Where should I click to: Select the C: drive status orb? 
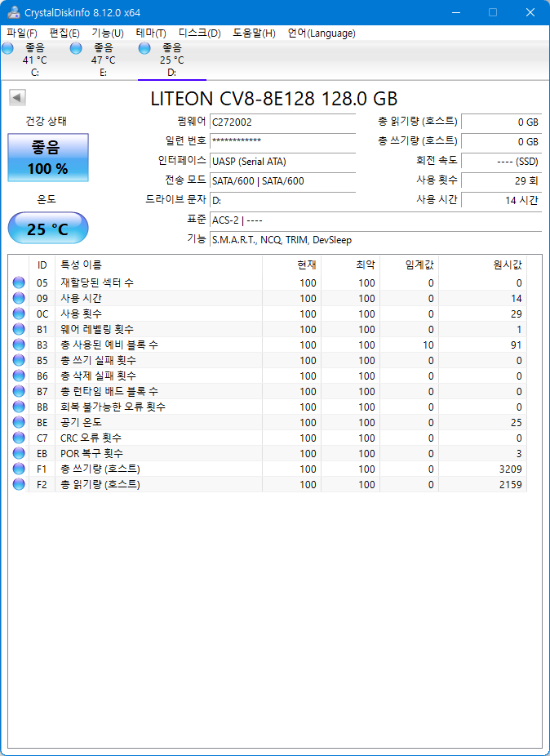[7, 48]
